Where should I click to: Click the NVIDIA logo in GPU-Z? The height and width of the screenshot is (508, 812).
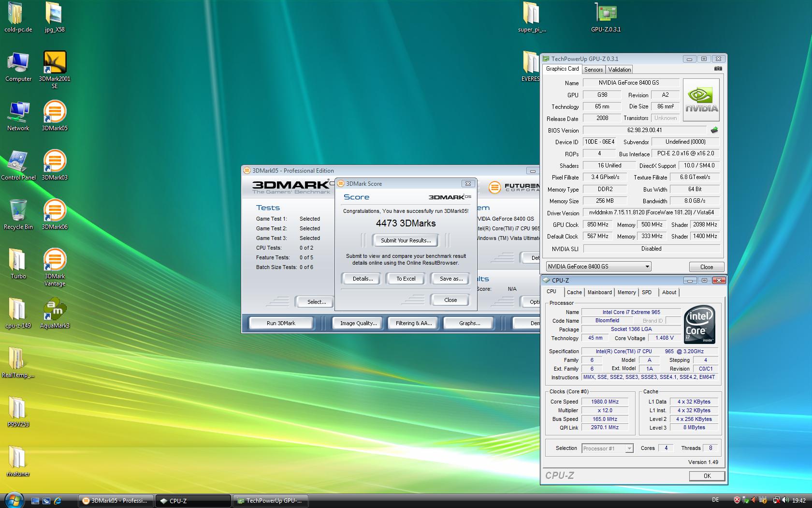coord(701,100)
